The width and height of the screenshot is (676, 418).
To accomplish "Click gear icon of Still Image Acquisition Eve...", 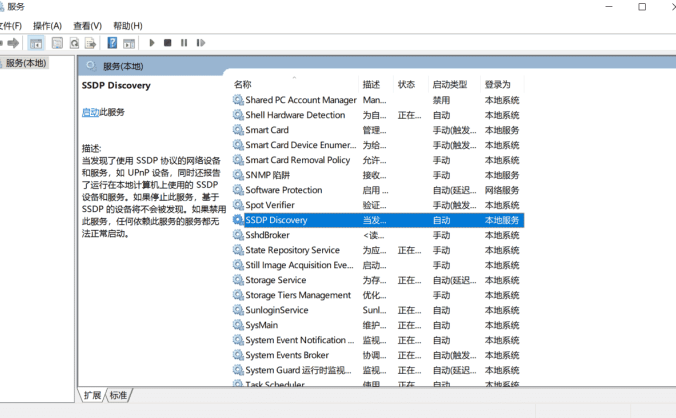I will (238, 265).
